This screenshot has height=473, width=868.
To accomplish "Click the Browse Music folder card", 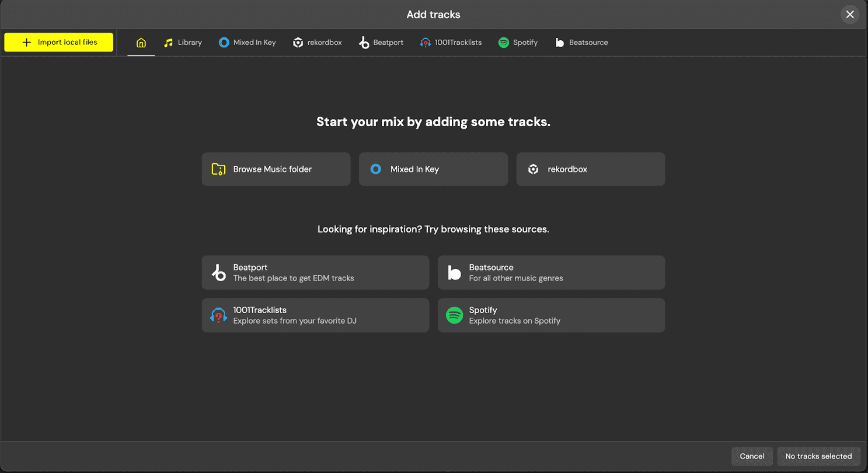I will tap(276, 169).
